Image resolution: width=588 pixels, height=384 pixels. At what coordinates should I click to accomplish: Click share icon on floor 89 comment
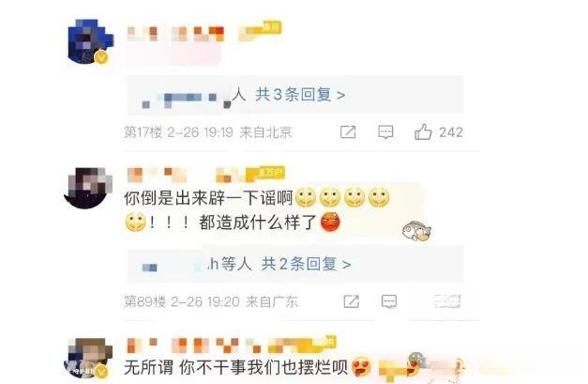pos(352,301)
